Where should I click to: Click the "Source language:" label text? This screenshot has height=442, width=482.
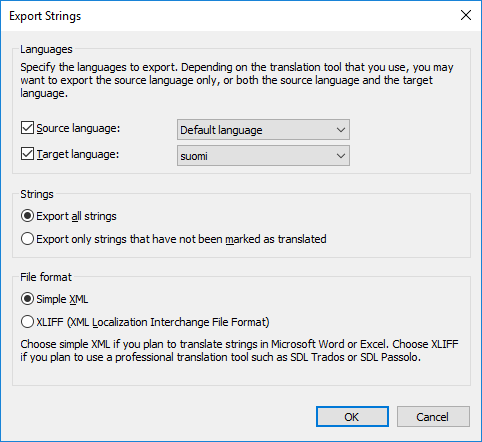pyautogui.click(x=78, y=128)
